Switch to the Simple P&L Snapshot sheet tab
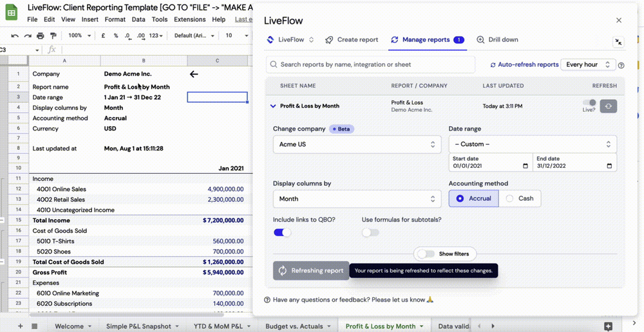Screen dimensions: 644x332 pyautogui.click(x=142, y=326)
